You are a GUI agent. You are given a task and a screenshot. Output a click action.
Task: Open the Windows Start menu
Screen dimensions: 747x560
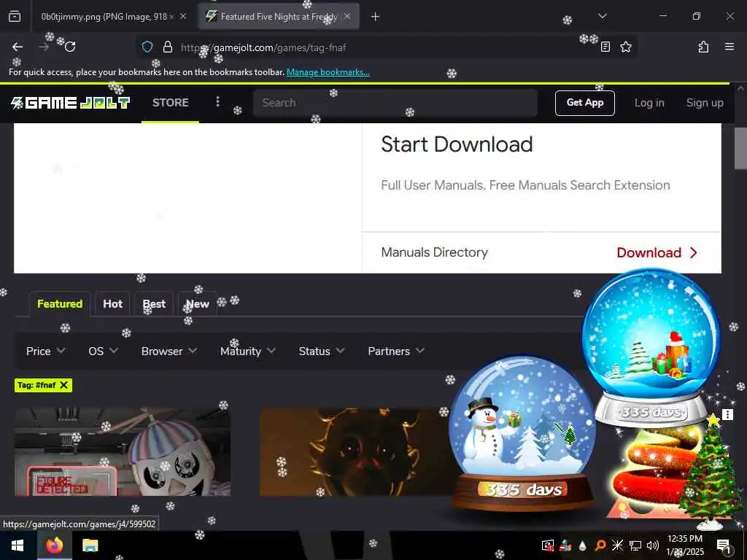click(x=18, y=545)
